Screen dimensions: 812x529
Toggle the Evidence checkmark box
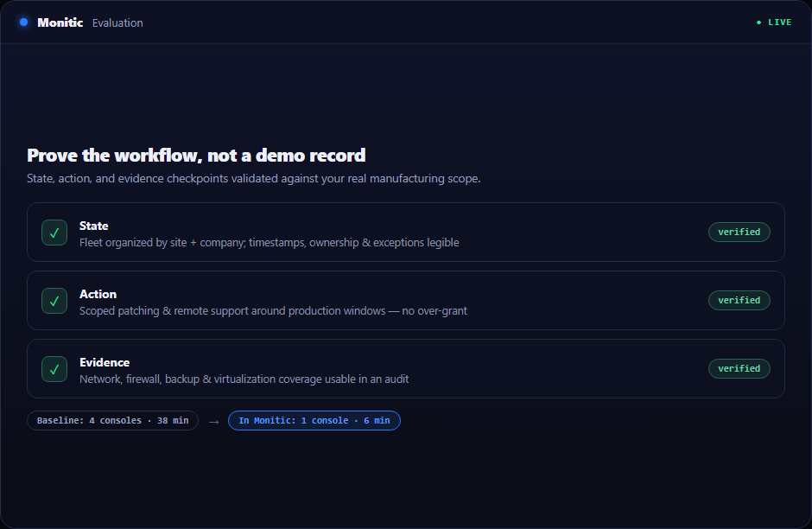tap(54, 369)
